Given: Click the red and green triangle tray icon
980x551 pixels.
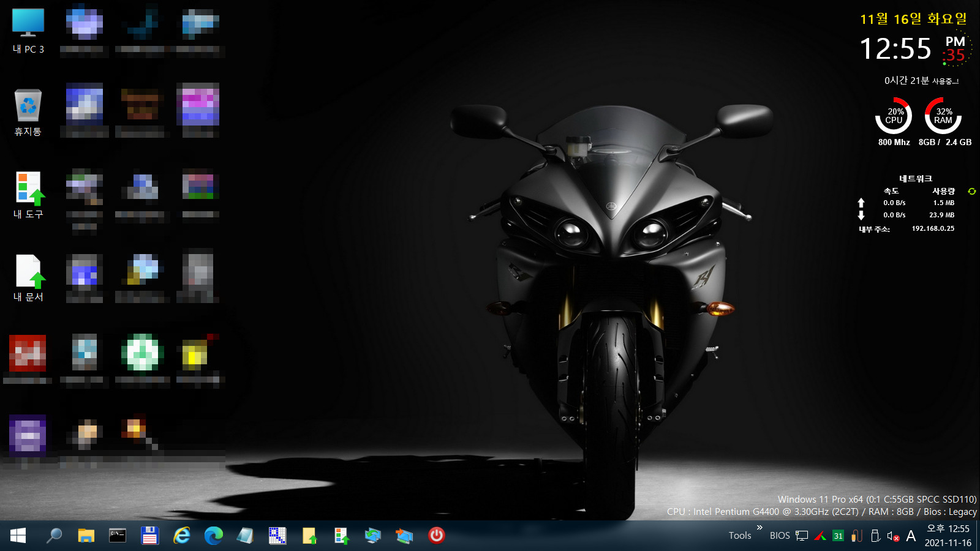Looking at the screenshot, I should click(x=820, y=536).
